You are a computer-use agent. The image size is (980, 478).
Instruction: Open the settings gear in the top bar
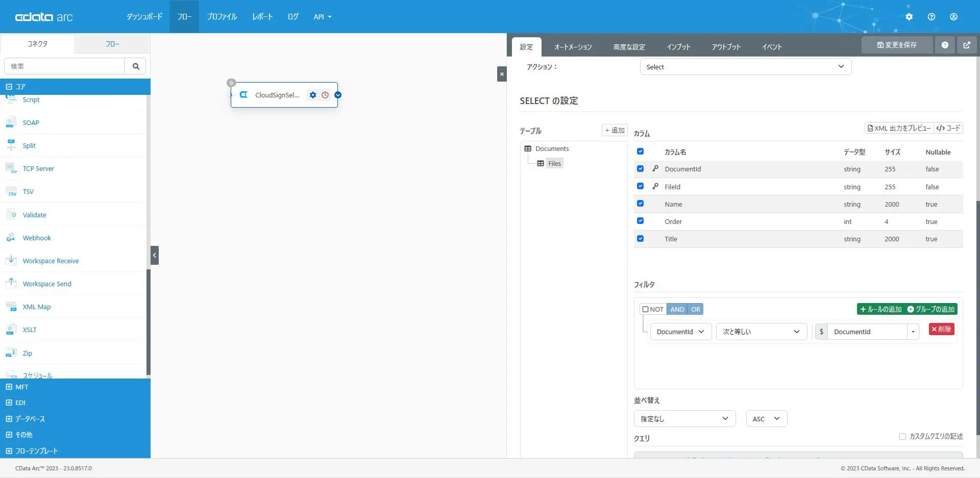[909, 17]
